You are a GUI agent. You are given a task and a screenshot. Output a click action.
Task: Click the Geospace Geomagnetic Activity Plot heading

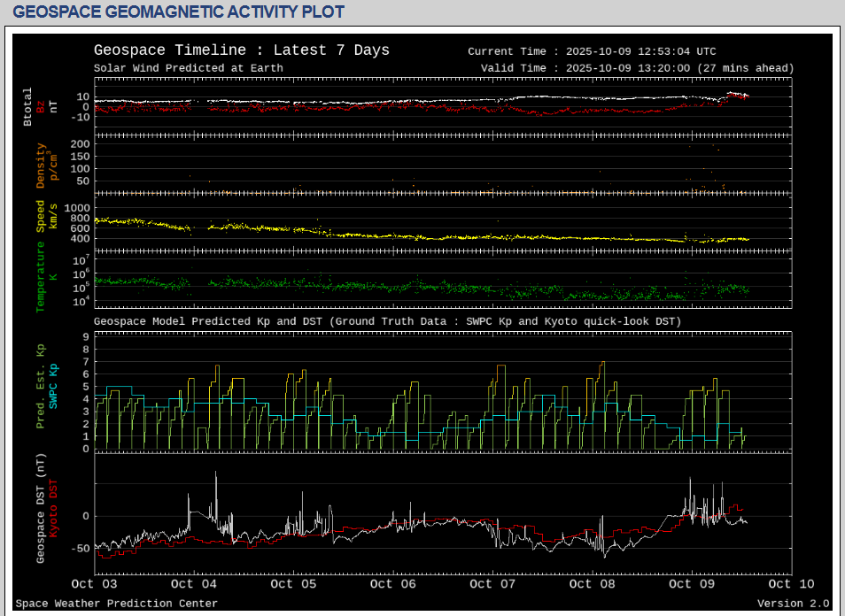point(178,12)
